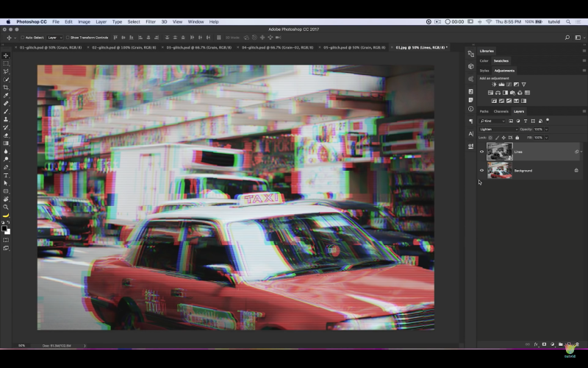Select the Blur tool

coord(6,152)
